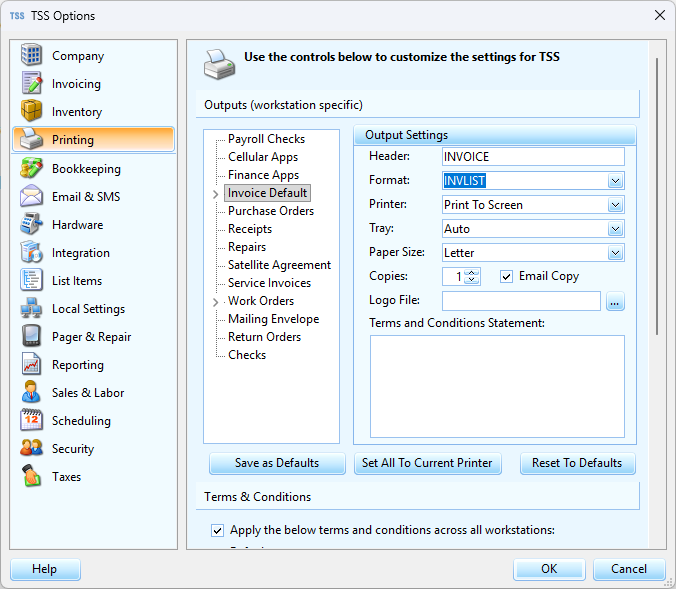
Task: Open the Security users icon
Action: click(x=32, y=449)
